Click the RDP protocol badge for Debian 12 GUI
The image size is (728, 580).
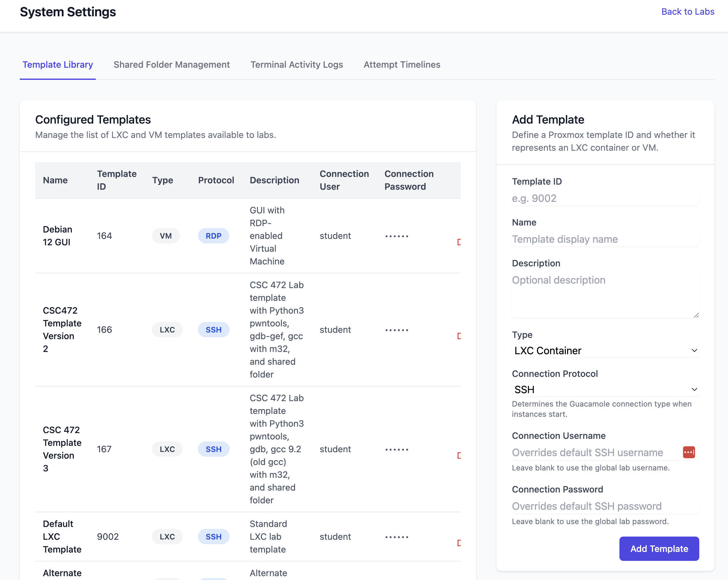tap(213, 235)
